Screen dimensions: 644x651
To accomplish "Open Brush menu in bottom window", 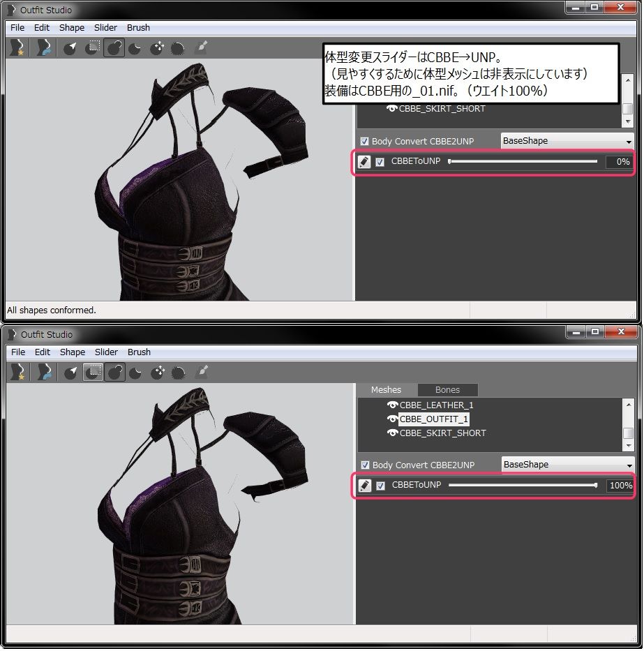I will pyautogui.click(x=139, y=352).
